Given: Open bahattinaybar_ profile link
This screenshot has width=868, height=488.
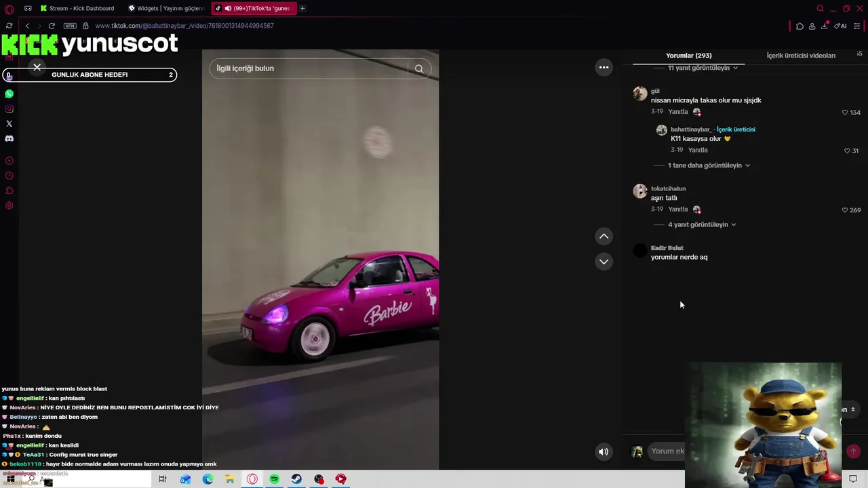Looking at the screenshot, I should 690,129.
